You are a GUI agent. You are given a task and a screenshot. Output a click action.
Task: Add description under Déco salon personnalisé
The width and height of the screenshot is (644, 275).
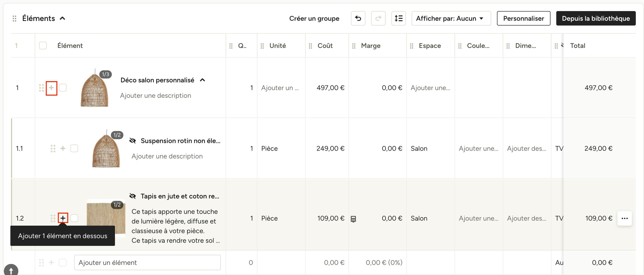(x=155, y=96)
